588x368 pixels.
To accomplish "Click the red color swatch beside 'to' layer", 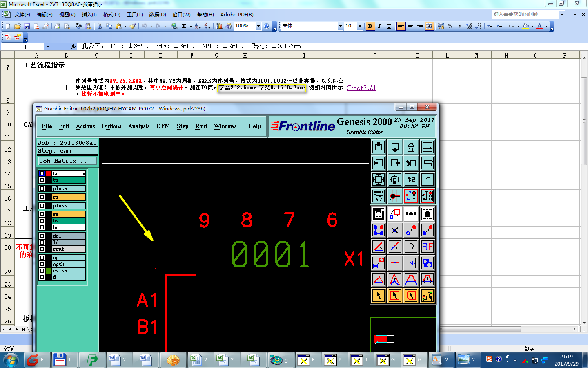I will [49, 173].
